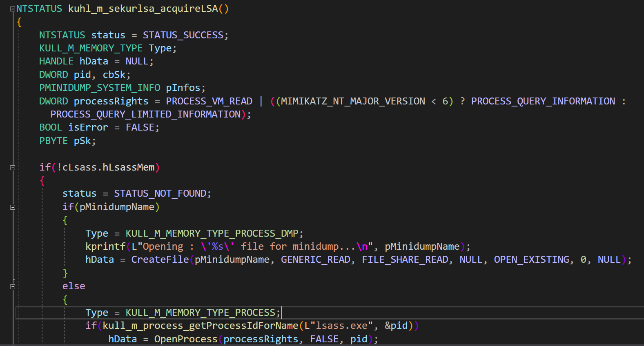
Task: Click the STATUS_NOT_FOUND constant
Action: (160, 193)
